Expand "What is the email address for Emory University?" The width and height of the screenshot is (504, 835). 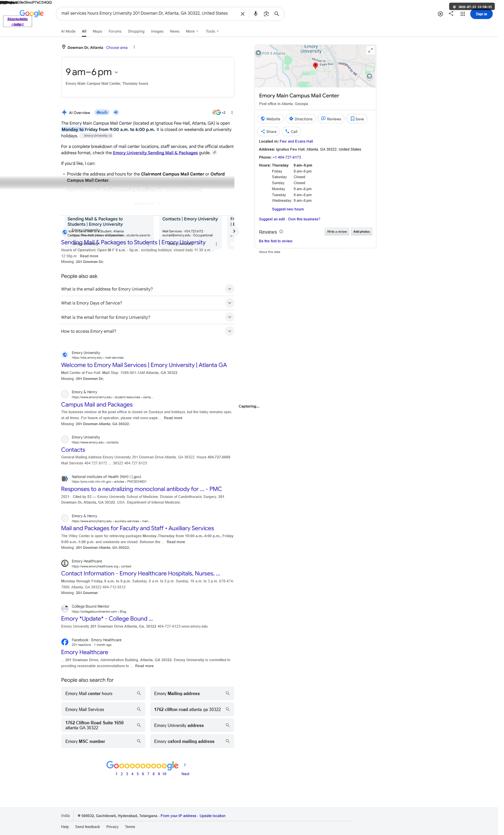coord(148,289)
